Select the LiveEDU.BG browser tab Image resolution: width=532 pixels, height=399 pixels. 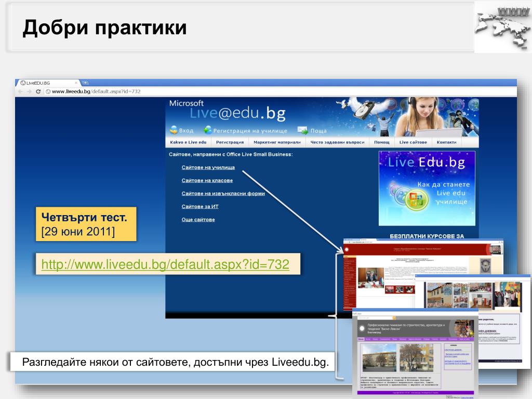tap(47, 83)
